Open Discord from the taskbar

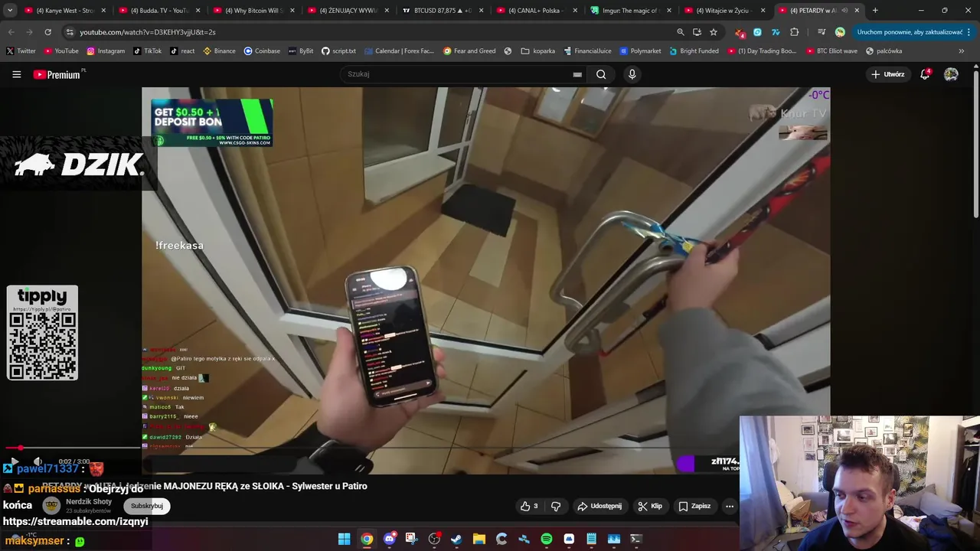pos(389,539)
